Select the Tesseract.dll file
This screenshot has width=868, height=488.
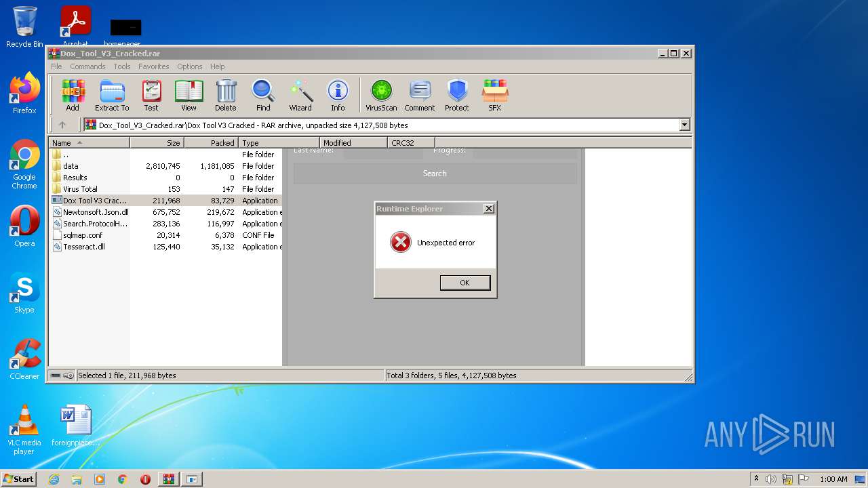click(165, 247)
